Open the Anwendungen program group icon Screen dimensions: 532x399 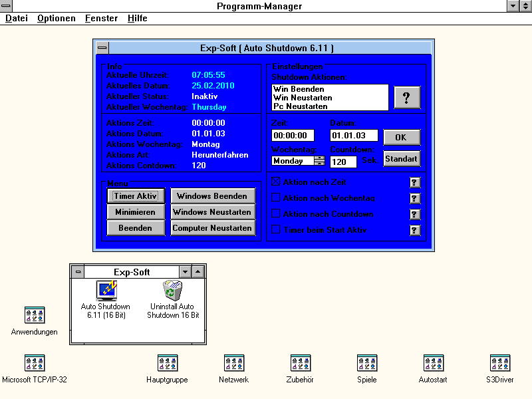(x=35, y=315)
